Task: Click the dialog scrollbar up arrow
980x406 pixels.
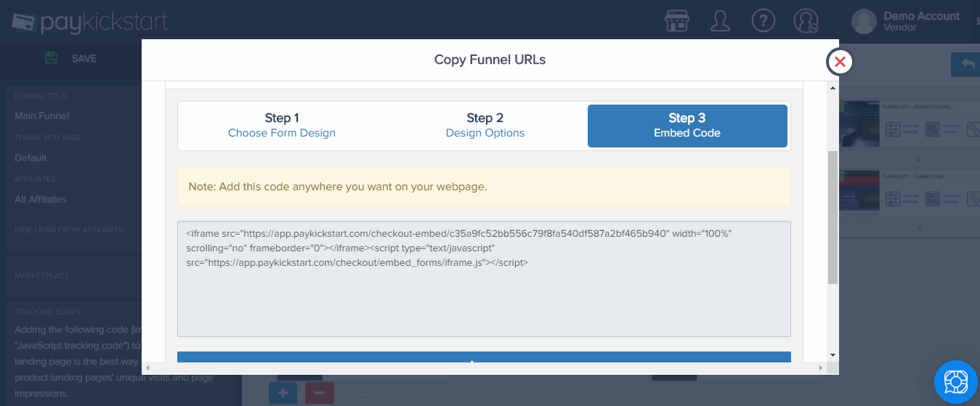Action: click(833, 87)
